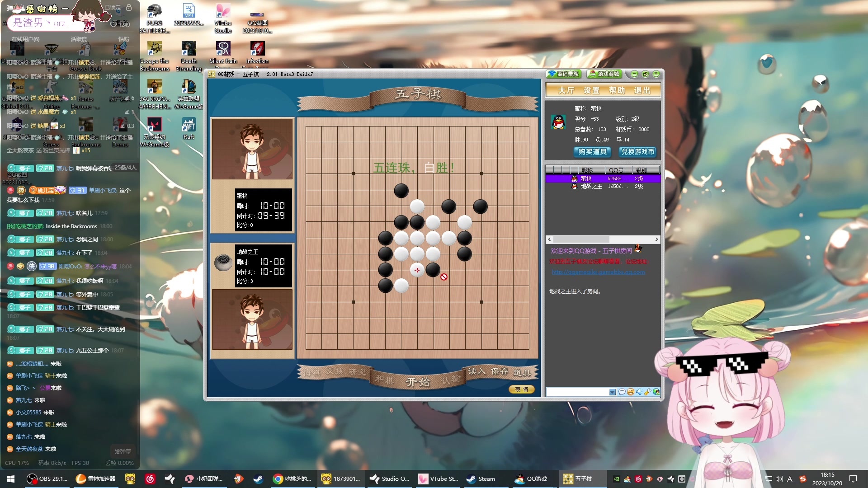Open the 英雄联盟 WeGame desktop icon

click(x=189, y=94)
